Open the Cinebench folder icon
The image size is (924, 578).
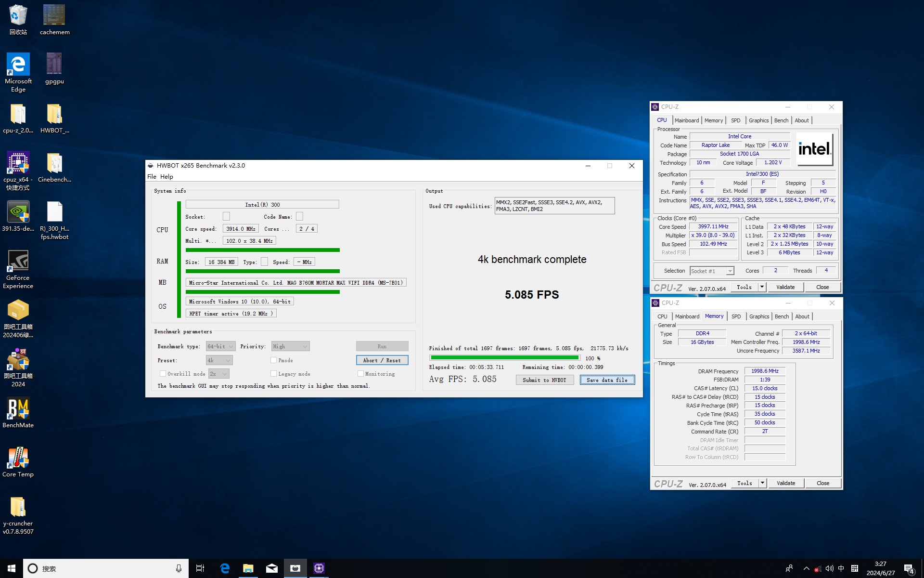point(54,167)
